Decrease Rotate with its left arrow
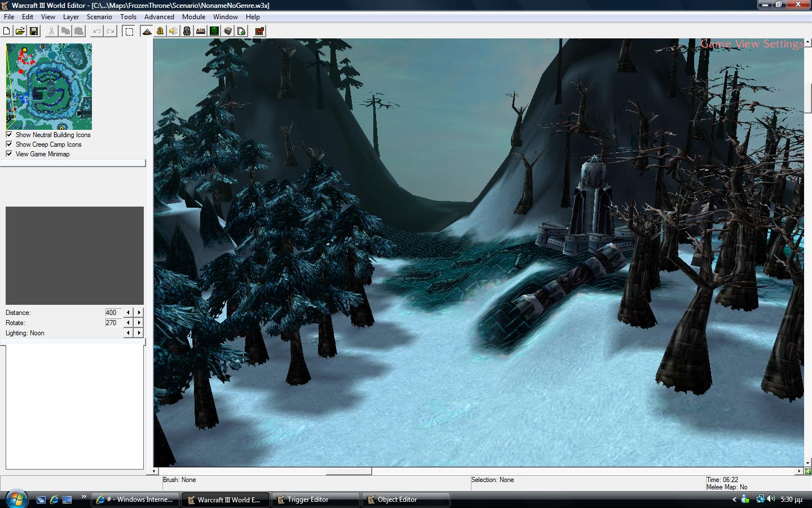 [x=128, y=322]
